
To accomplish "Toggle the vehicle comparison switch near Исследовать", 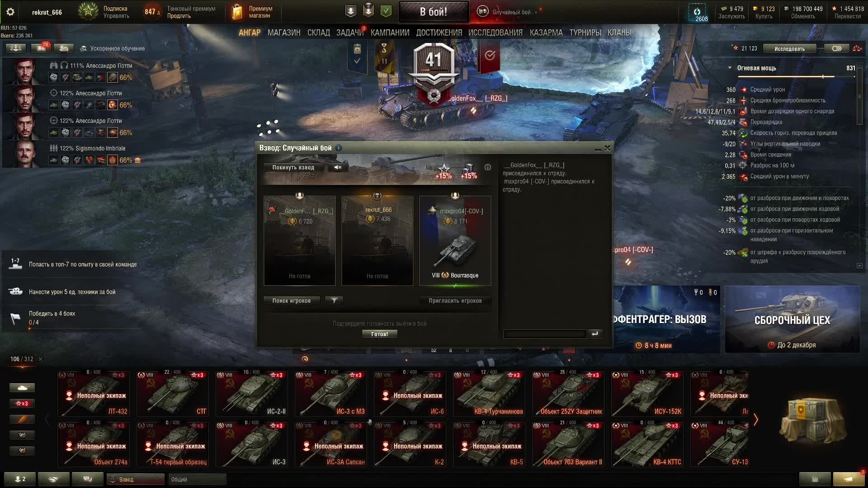I will point(836,48).
